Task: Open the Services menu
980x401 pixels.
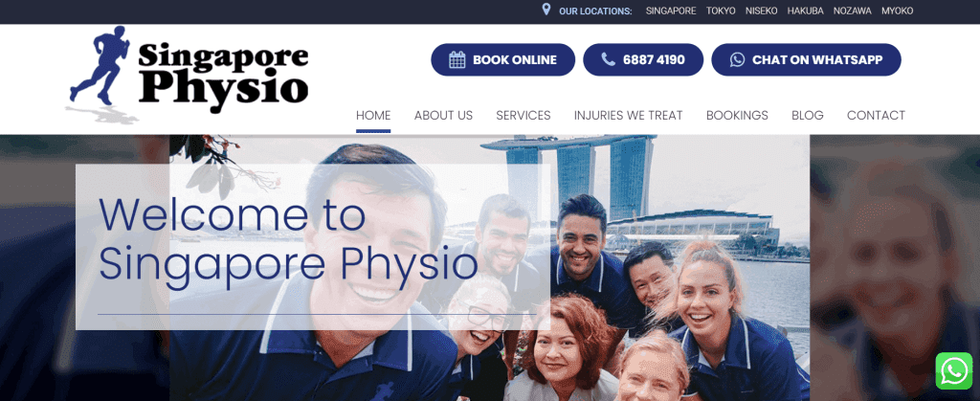Action: tap(523, 116)
